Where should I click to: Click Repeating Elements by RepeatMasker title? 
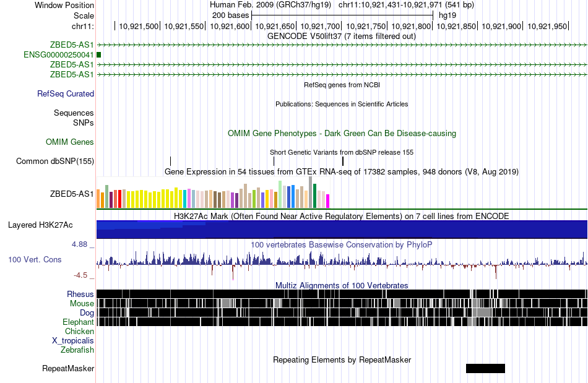(342, 359)
